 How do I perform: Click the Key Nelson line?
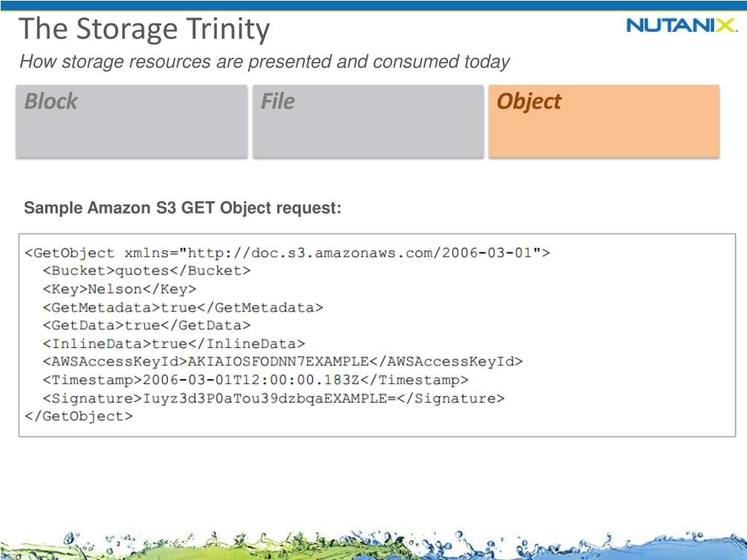point(119,289)
